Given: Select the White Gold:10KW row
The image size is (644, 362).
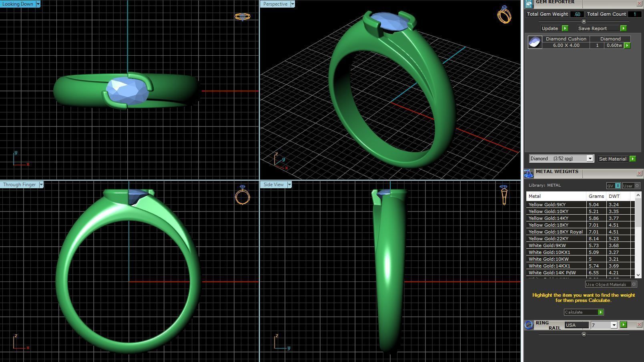Looking at the screenshot, I should click(x=580, y=259).
